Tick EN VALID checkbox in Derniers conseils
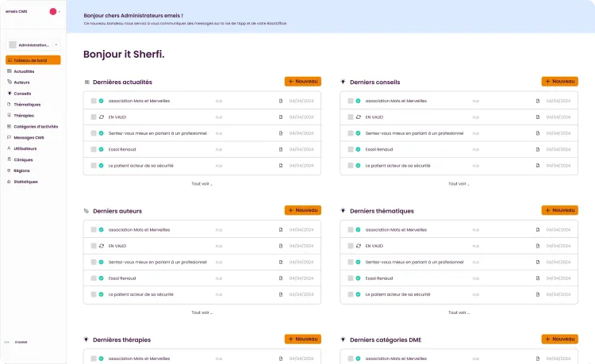595x364 pixels. pyautogui.click(x=350, y=117)
